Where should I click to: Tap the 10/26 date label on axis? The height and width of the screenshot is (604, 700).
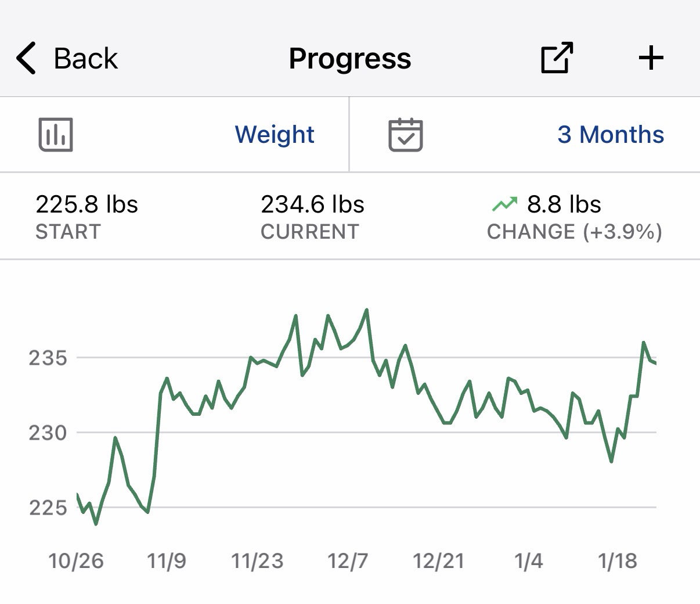click(x=76, y=561)
